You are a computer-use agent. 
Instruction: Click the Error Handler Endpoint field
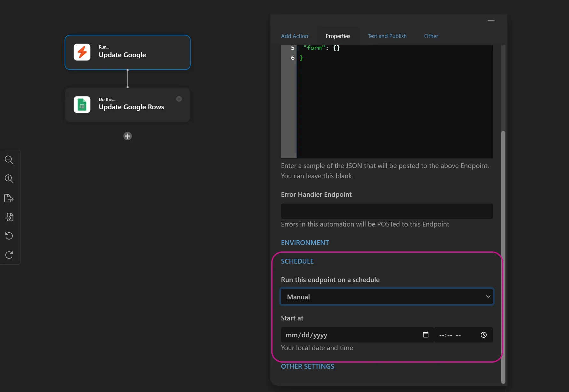coord(387,211)
